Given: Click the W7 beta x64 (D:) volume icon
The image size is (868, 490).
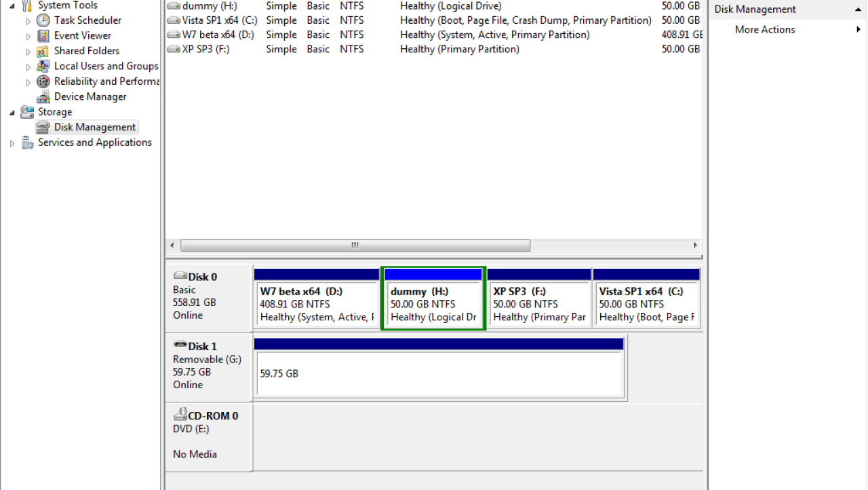Looking at the screenshot, I should click(174, 35).
